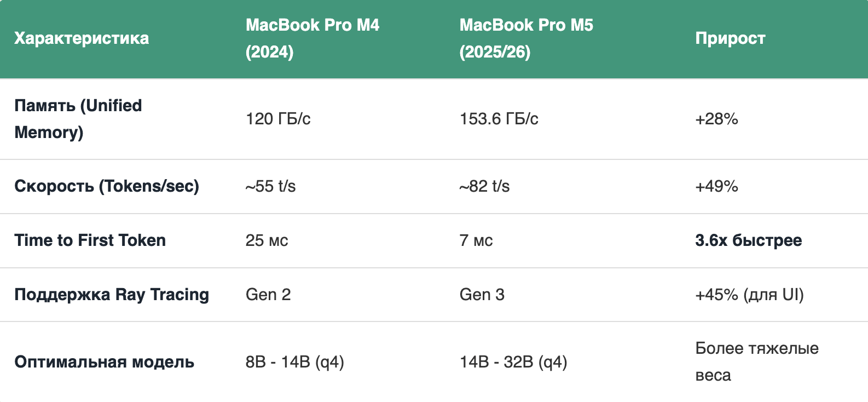This screenshot has height=402, width=868.
Task: Click the "MacBook Pro M4 (2024)" header
Action: pos(312,38)
